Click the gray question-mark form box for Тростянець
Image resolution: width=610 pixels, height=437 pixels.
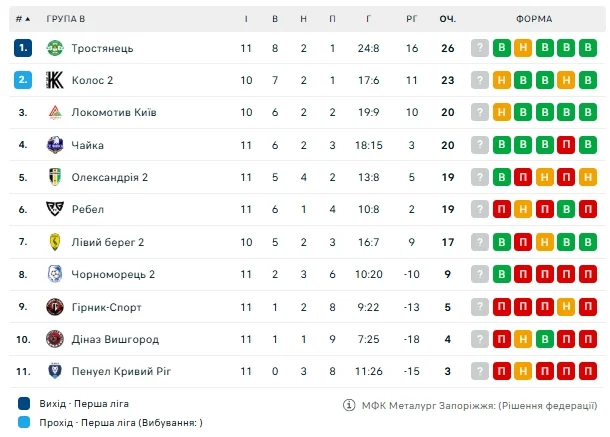click(x=480, y=48)
